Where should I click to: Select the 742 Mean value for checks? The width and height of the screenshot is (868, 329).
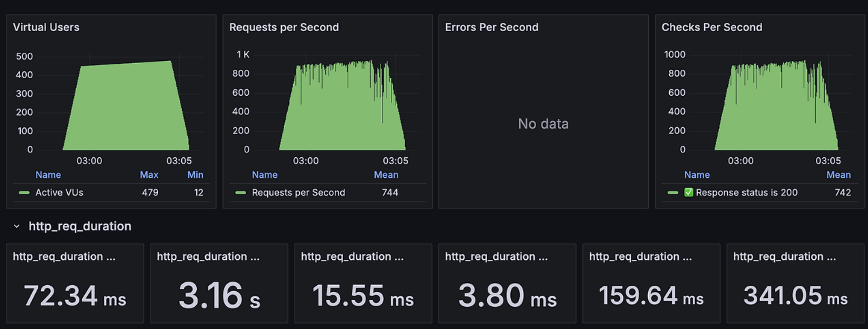click(x=843, y=192)
